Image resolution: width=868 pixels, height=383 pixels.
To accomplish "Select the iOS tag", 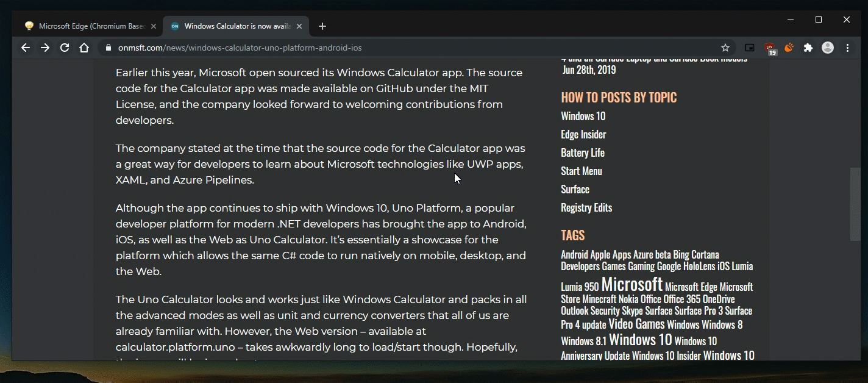I will click(x=724, y=266).
